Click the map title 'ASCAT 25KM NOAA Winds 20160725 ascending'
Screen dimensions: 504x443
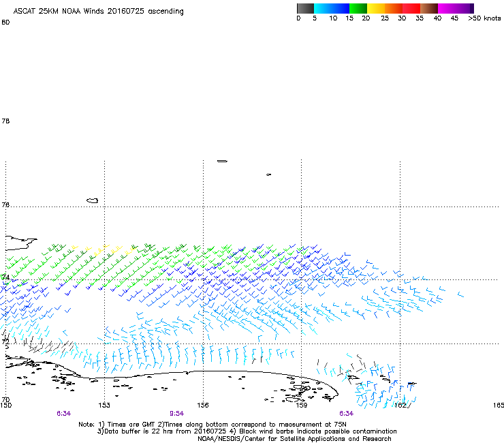point(98,12)
